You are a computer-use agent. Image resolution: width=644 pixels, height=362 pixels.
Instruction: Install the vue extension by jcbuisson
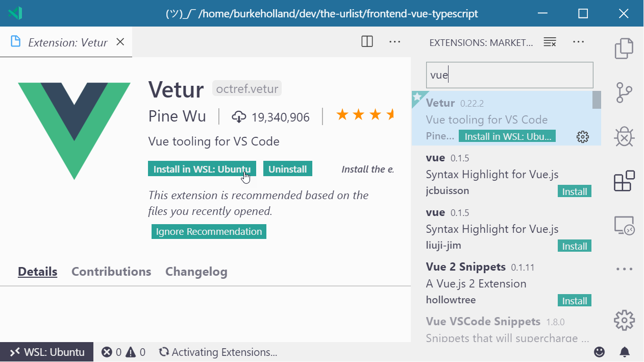[575, 191]
